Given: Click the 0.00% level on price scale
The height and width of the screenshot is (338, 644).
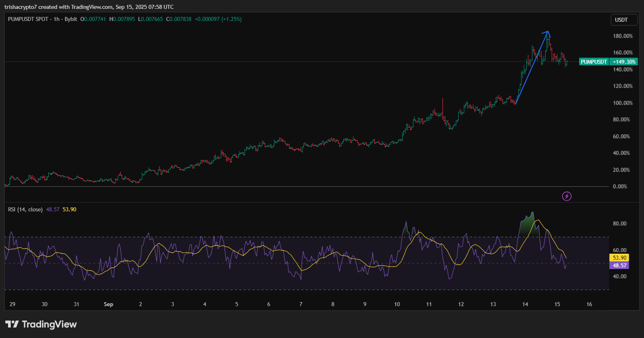Looking at the screenshot, I should 620,186.
